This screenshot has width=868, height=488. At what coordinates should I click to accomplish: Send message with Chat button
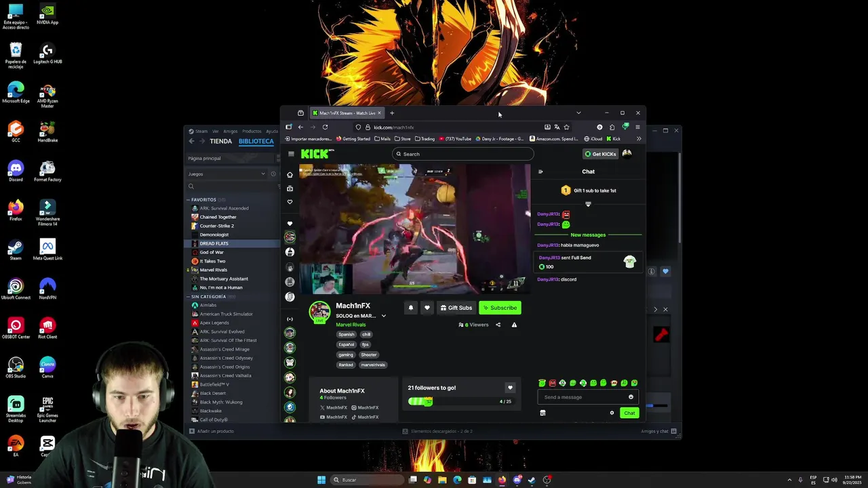629,413
